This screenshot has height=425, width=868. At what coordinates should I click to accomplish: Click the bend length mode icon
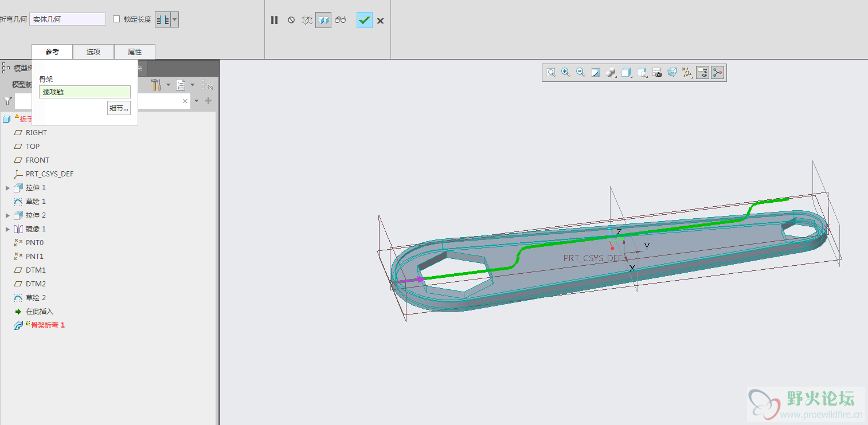tap(163, 19)
